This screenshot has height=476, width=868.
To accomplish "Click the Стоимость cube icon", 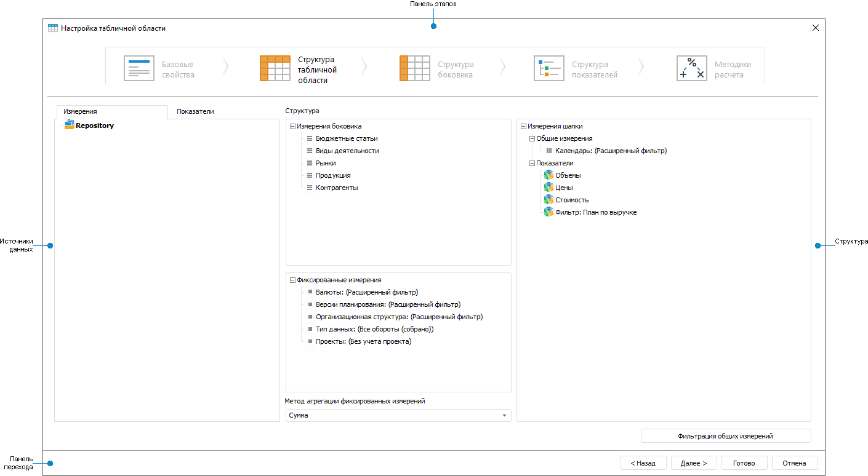I will click(549, 200).
